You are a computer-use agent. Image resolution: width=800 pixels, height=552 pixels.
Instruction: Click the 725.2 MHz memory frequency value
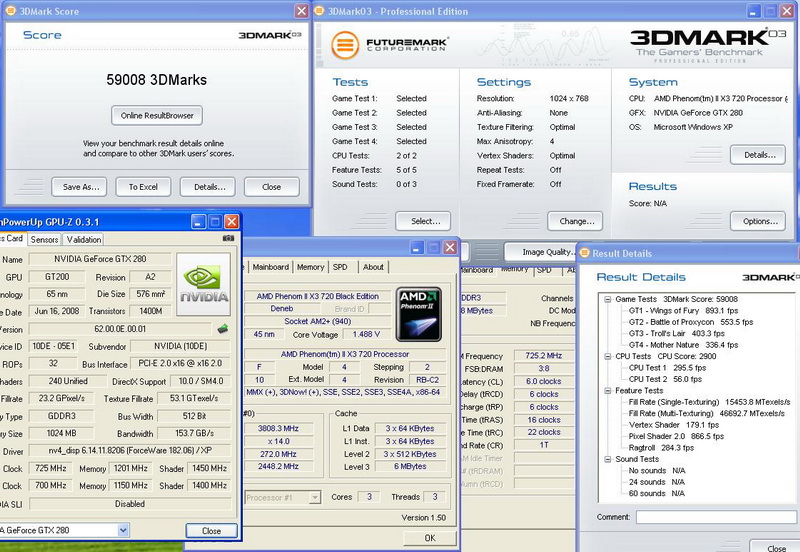(544, 356)
